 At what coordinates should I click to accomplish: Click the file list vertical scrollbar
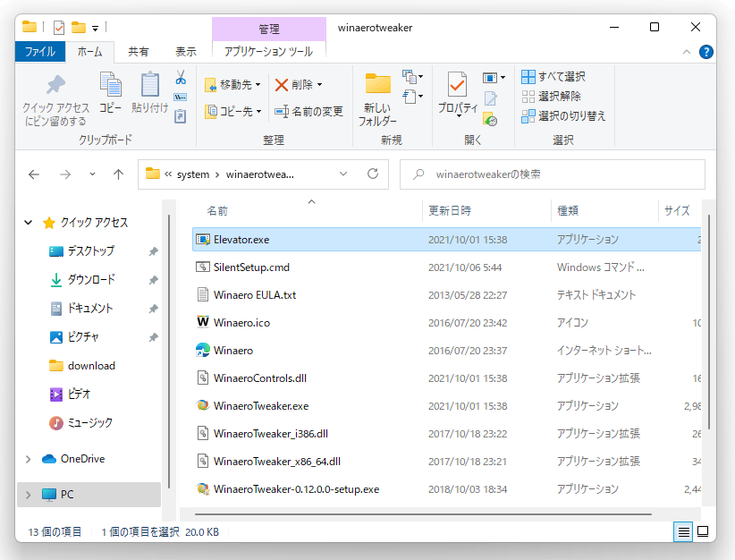pyautogui.click(x=709, y=322)
